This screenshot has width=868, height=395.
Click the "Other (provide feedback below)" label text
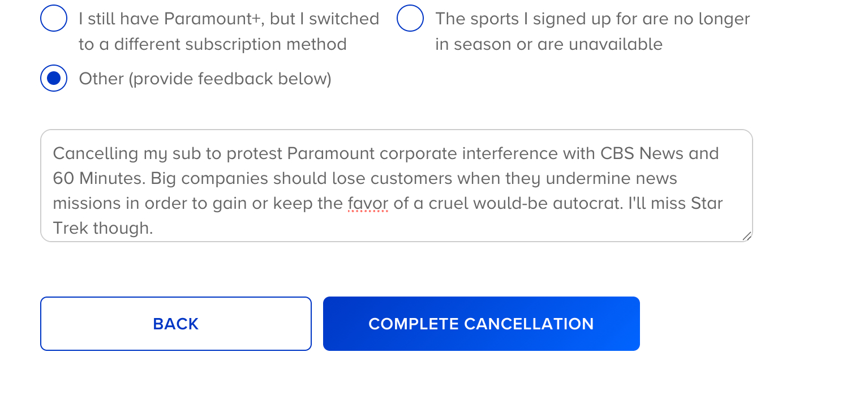[205, 79]
